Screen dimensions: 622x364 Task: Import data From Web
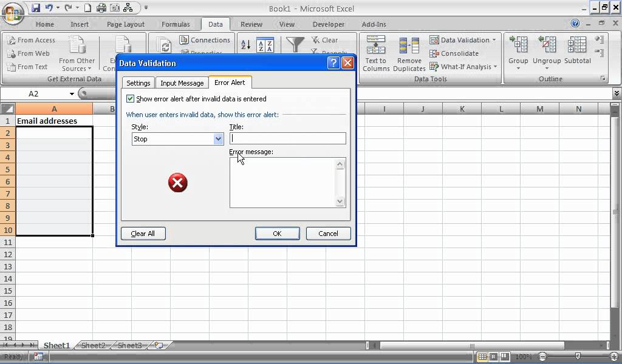(28, 53)
